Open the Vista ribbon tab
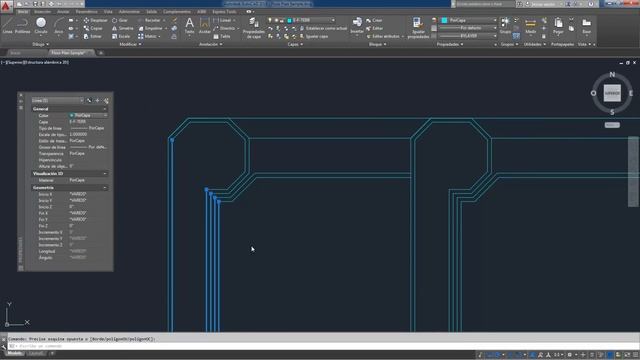 108,12
